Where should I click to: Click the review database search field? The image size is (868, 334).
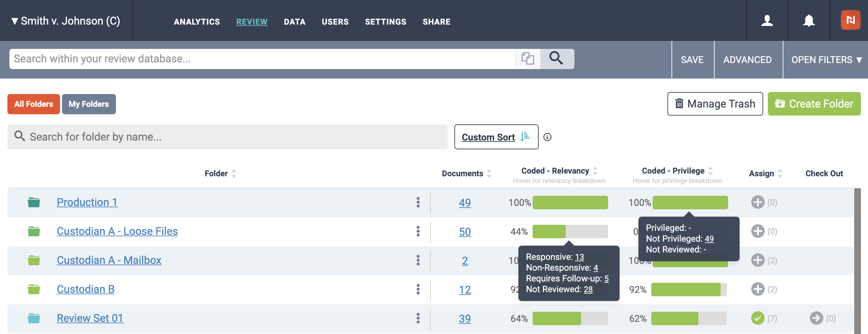coord(262,59)
